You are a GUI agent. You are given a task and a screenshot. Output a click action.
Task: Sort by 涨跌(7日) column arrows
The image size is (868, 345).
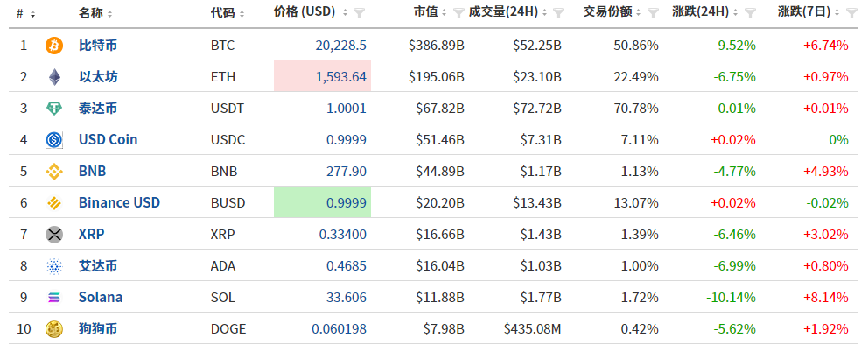click(836, 13)
